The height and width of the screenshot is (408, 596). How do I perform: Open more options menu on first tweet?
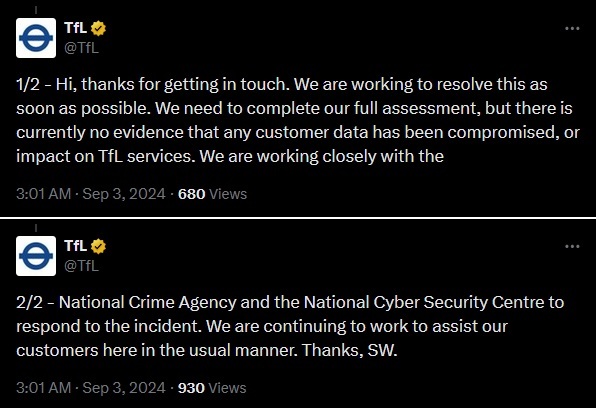[x=572, y=29]
